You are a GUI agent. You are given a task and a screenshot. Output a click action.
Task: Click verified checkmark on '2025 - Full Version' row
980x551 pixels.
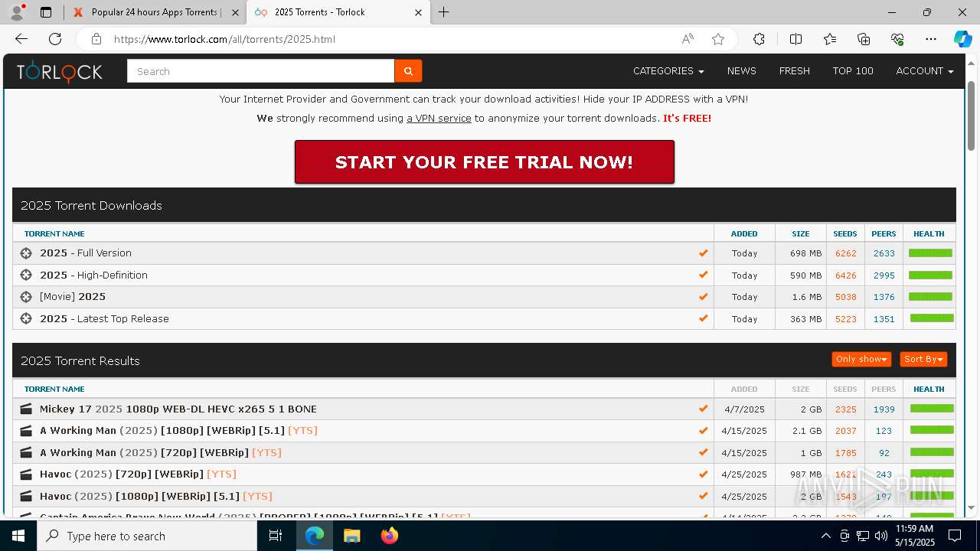703,253
